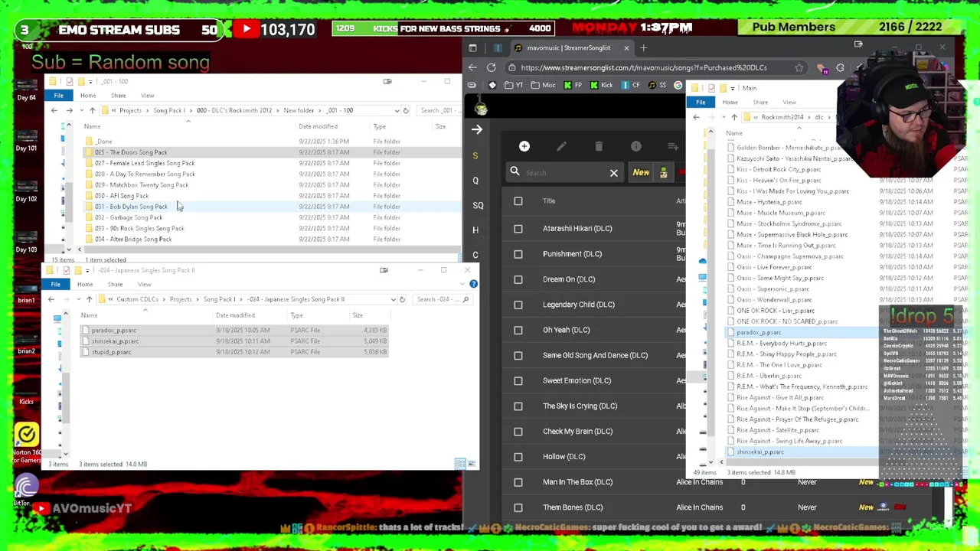Open quick access toolbar dropdown in Main window
The width and height of the screenshot is (980, 551).
pyautogui.click(x=733, y=88)
